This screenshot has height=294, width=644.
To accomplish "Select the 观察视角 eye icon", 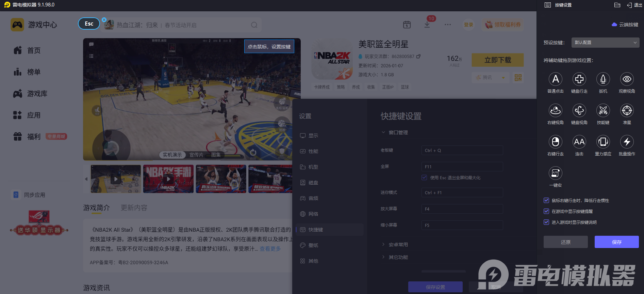I will pos(627,79).
